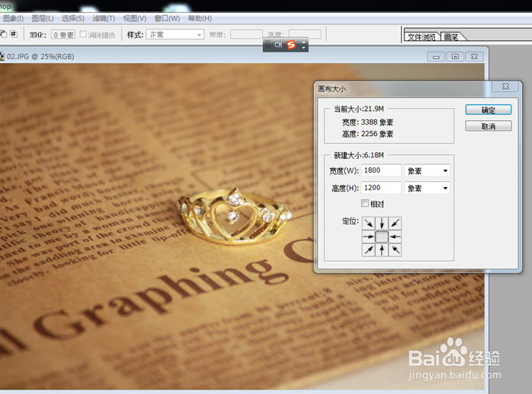Viewport: 532px width, 394px height.
Task: Set anchor to middle-left arrow
Action: (x=369, y=237)
